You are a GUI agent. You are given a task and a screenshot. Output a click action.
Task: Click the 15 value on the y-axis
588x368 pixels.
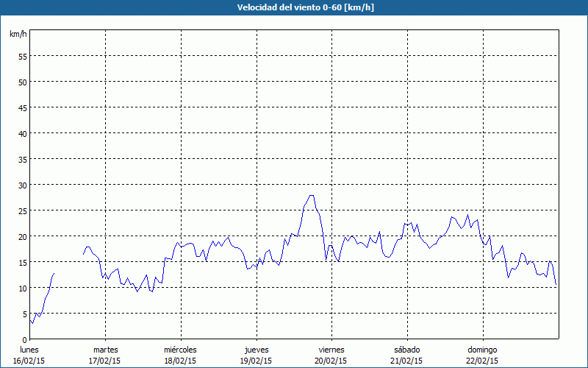tap(22, 262)
